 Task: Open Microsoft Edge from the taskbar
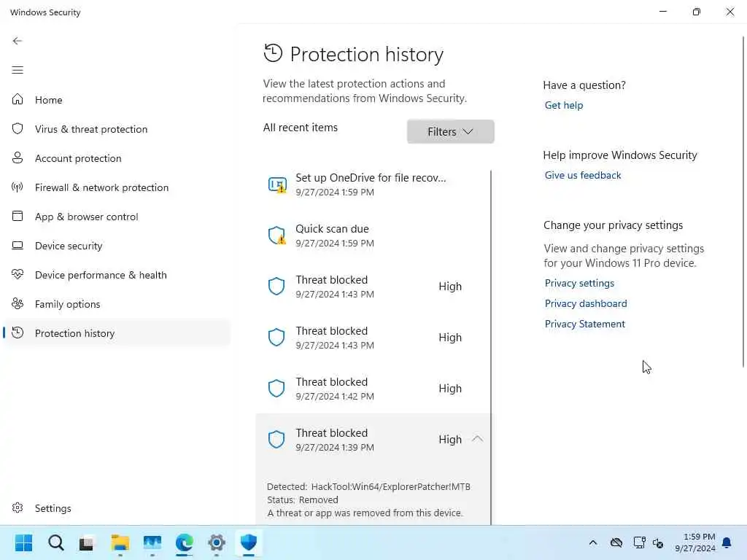(185, 542)
